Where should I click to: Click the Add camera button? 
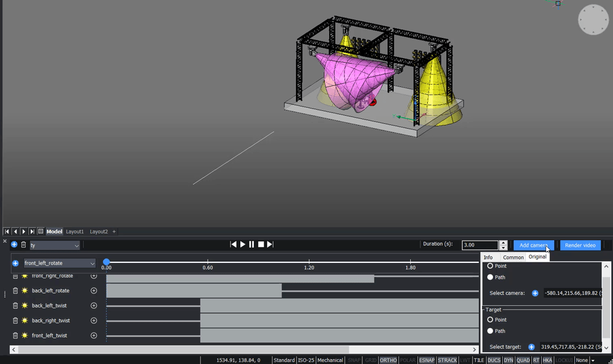pos(533,245)
